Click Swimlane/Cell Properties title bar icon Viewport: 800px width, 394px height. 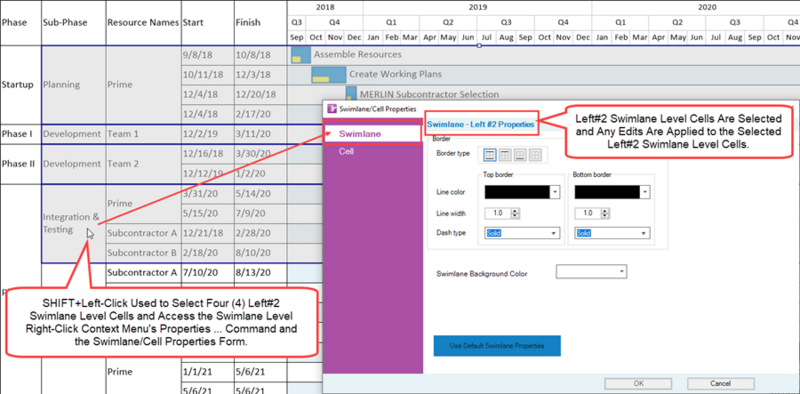pyautogui.click(x=332, y=109)
